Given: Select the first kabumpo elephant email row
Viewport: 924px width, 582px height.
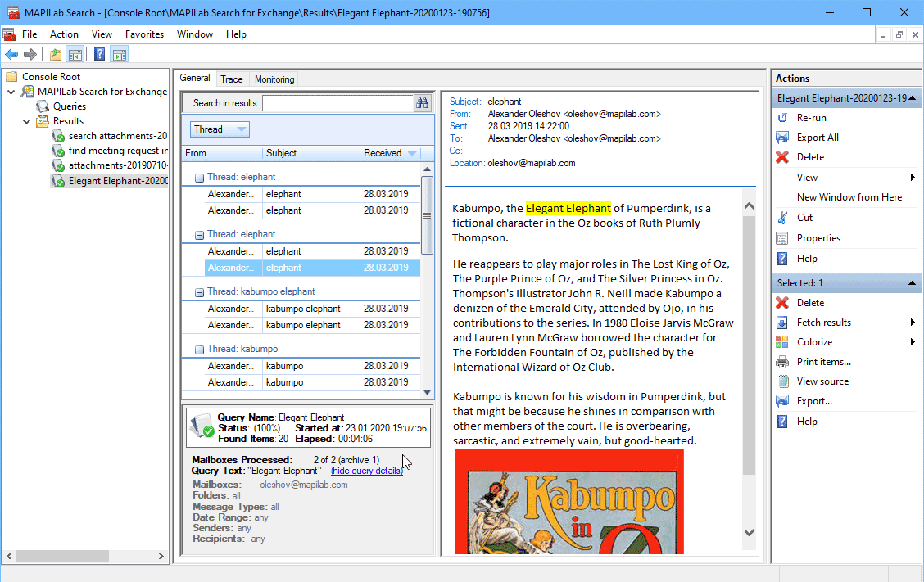Looking at the screenshot, I should (x=312, y=309).
